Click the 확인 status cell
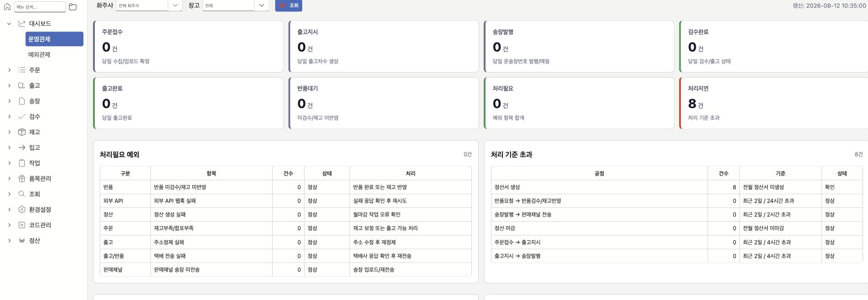The width and height of the screenshot is (868, 300). (842, 187)
